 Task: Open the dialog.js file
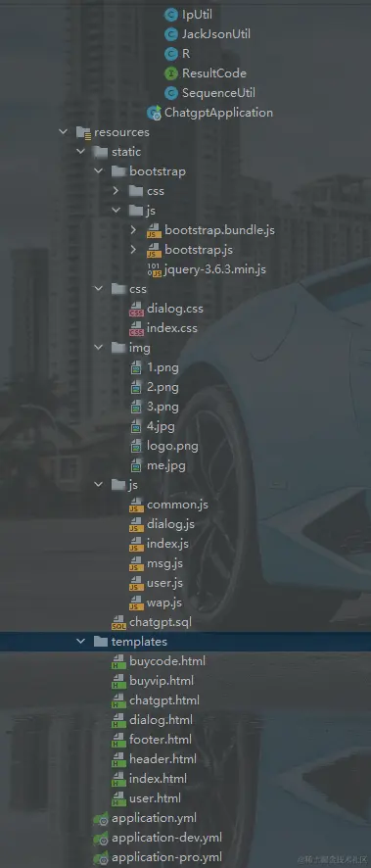point(171,524)
